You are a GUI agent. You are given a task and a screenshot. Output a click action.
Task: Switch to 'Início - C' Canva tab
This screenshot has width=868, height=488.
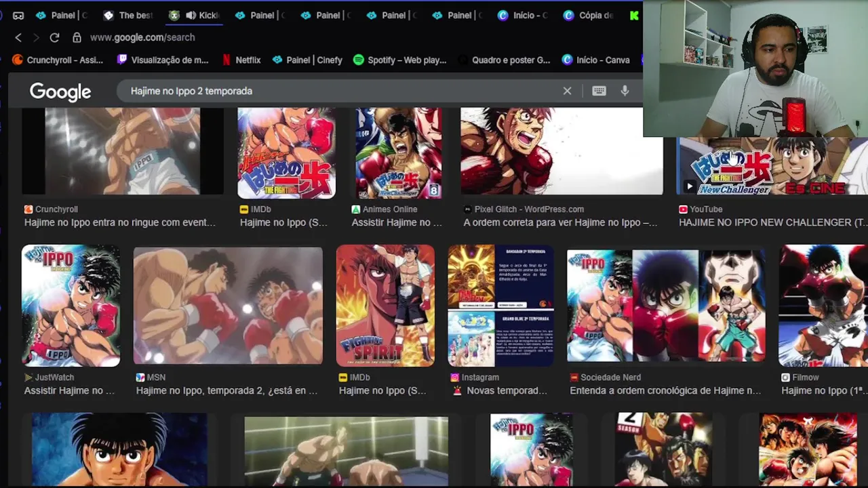523,15
